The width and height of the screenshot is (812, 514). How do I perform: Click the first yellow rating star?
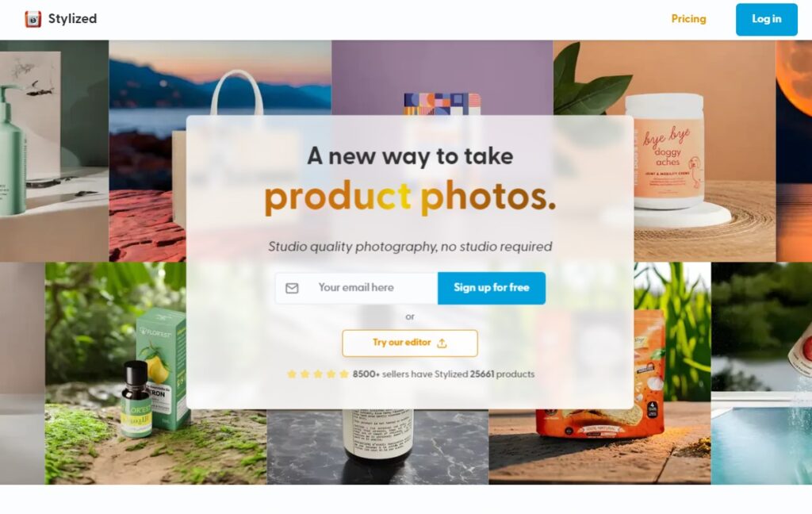click(x=292, y=374)
